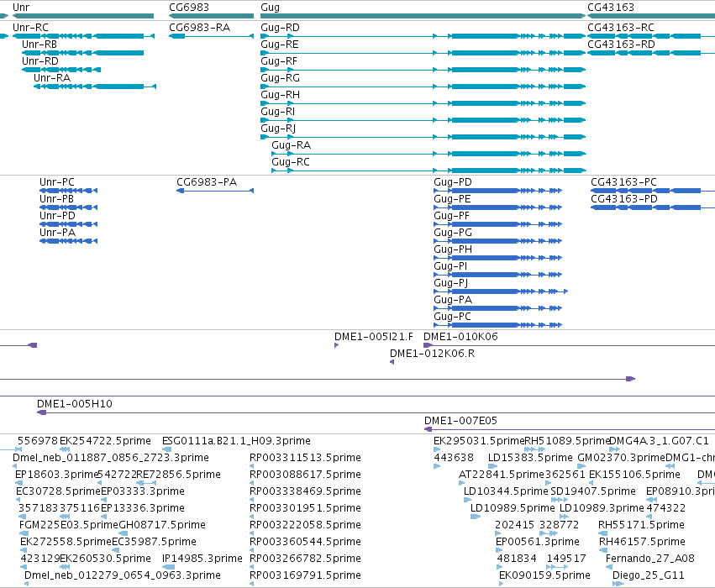Select the RP003360544.5prime EST label
The height and width of the screenshot is (588, 715).
pos(305,543)
